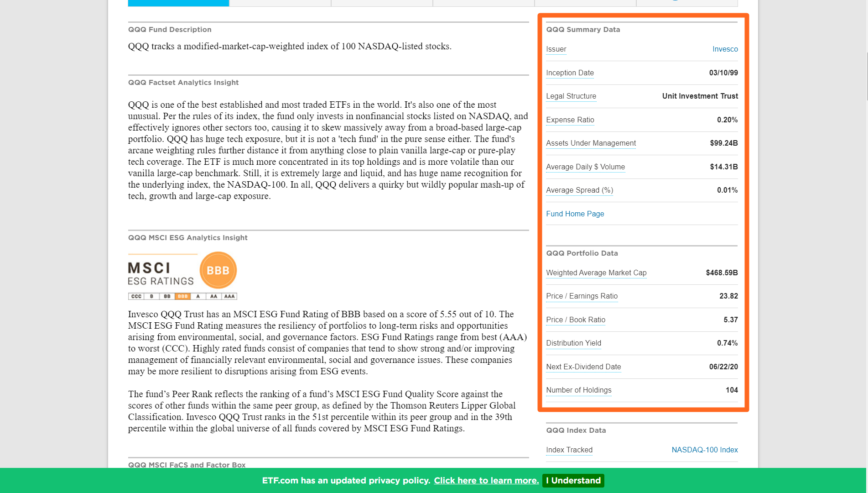The image size is (868, 493).
Task: Click the Number of Holdings label
Action: [x=578, y=390]
